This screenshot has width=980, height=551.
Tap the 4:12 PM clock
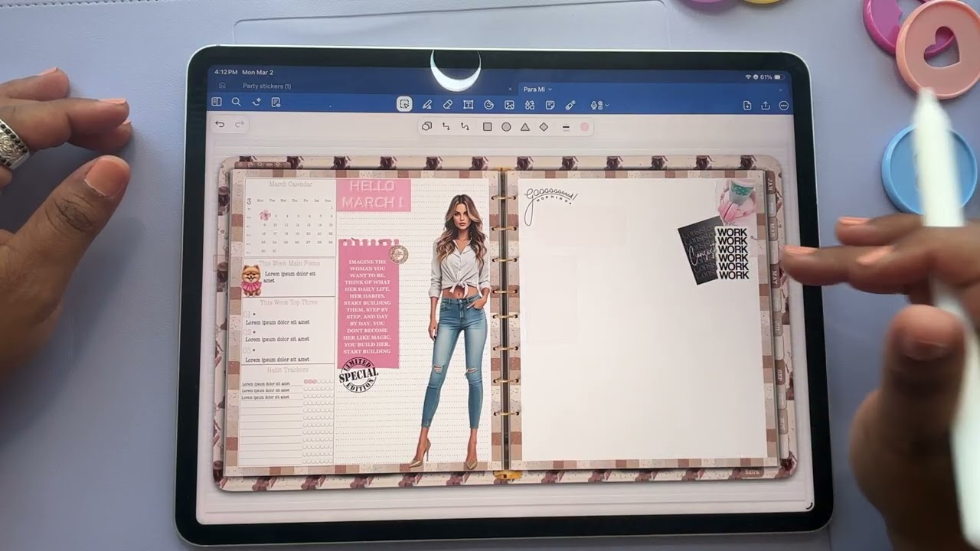(x=227, y=73)
